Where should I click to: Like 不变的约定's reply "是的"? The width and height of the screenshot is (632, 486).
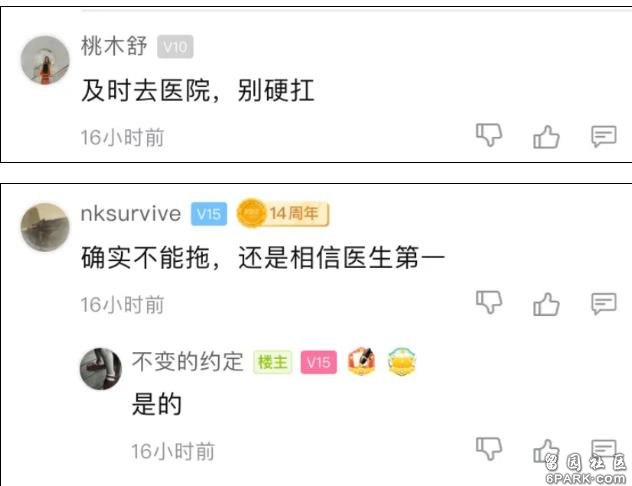click(546, 451)
